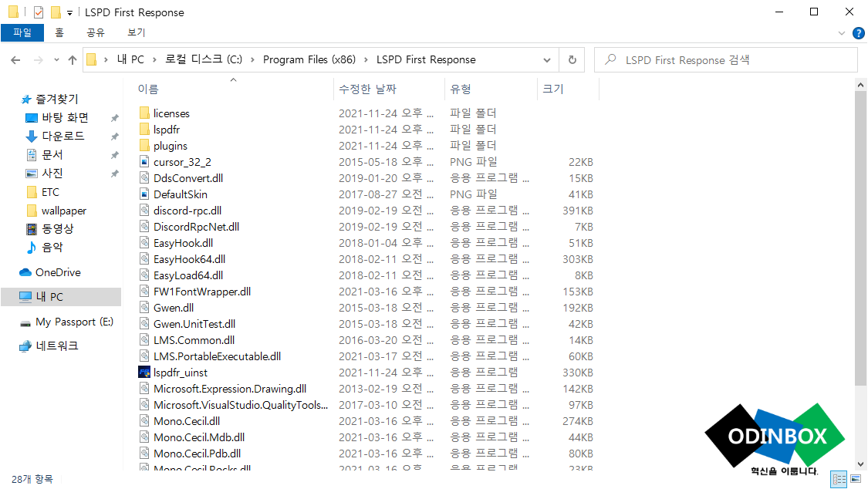The height and width of the screenshot is (489, 868).
Task: Select the FW1FontWrapper.dll file name
Action: click(202, 292)
